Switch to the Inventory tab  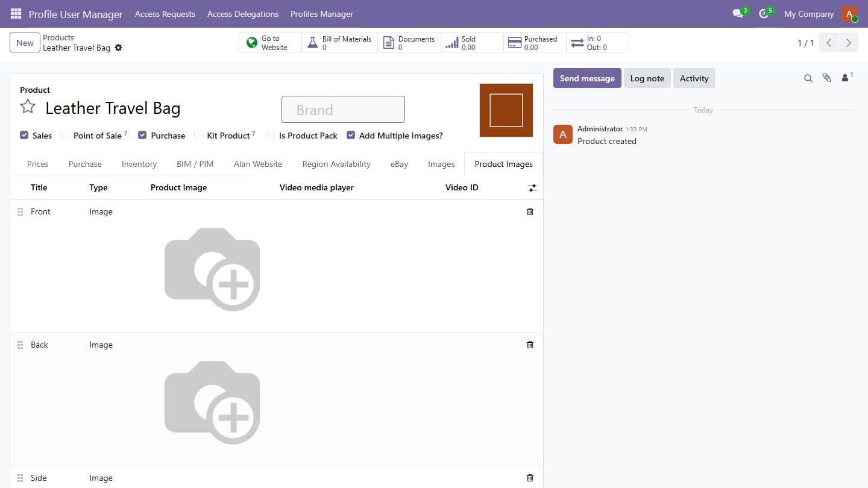[139, 164]
